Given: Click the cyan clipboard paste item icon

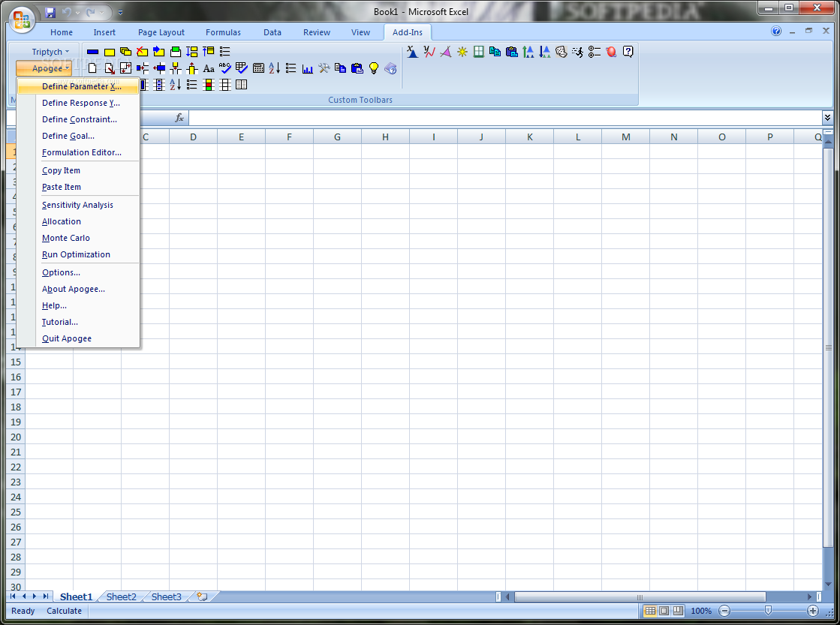Looking at the screenshot, I should pyautogui.click(x=512, y=52).
